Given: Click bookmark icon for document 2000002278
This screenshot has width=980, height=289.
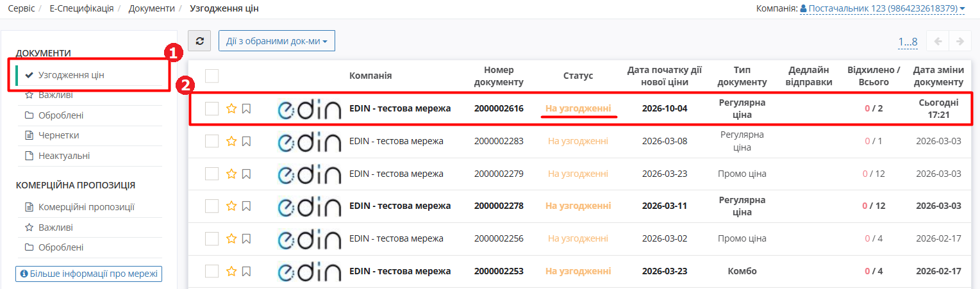Looking at the screenshot, I should point(246,206).
